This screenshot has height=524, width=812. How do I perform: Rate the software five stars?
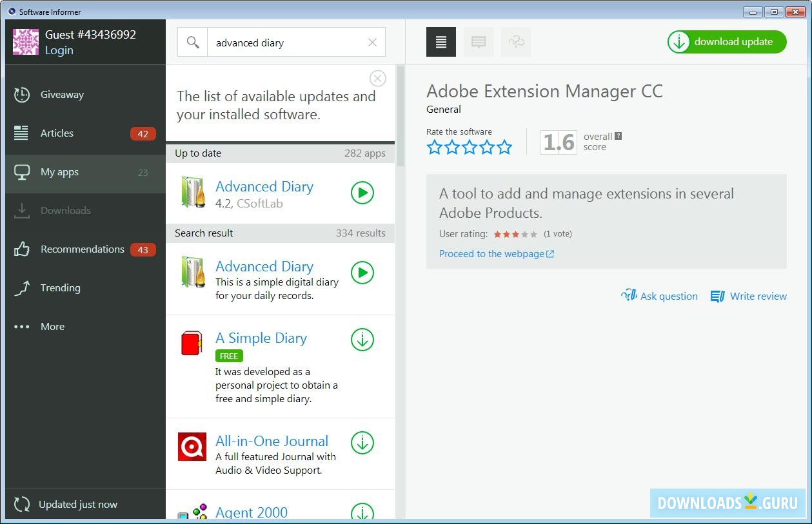click(x=504, y=148)
